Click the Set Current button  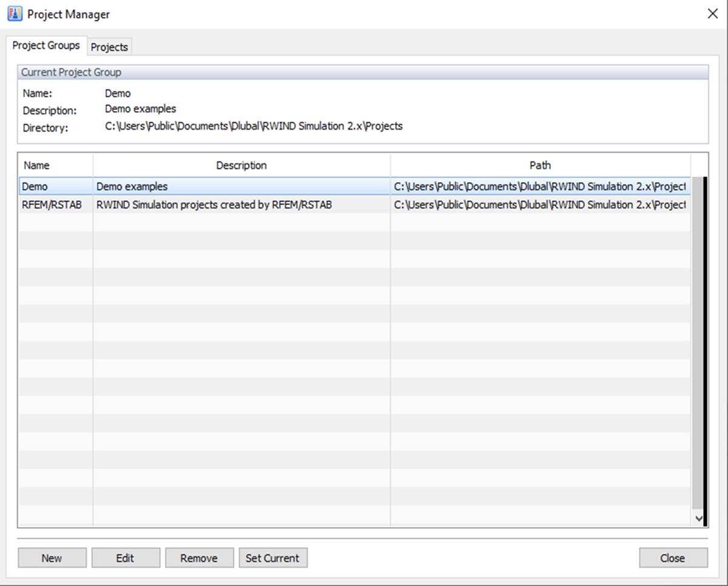(273, 557)
